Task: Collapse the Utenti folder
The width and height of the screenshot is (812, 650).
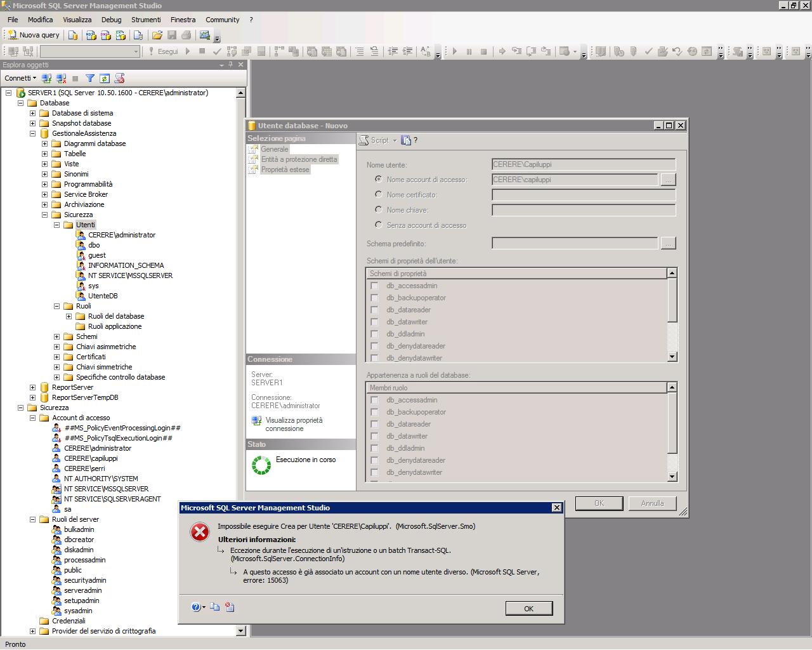Action: tap(56, 225)
